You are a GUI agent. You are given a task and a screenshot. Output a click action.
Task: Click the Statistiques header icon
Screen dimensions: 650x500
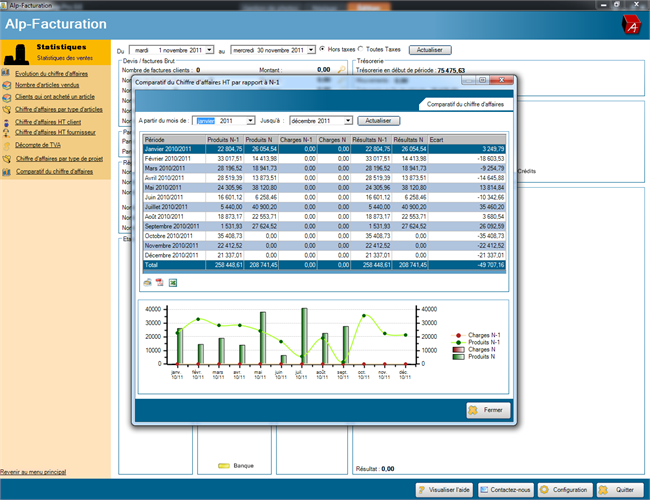tap(17, 53)
